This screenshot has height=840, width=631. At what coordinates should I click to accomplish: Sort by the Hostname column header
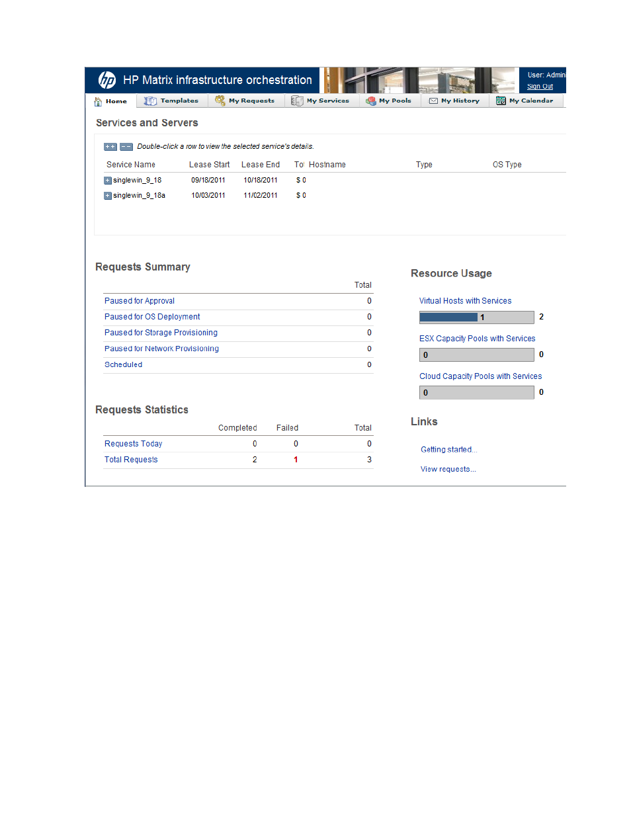[x=327, y=165]
